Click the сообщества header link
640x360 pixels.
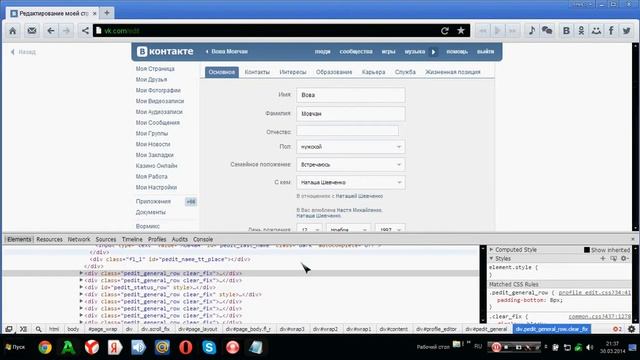pyautogui.click(x=356, y=52)
